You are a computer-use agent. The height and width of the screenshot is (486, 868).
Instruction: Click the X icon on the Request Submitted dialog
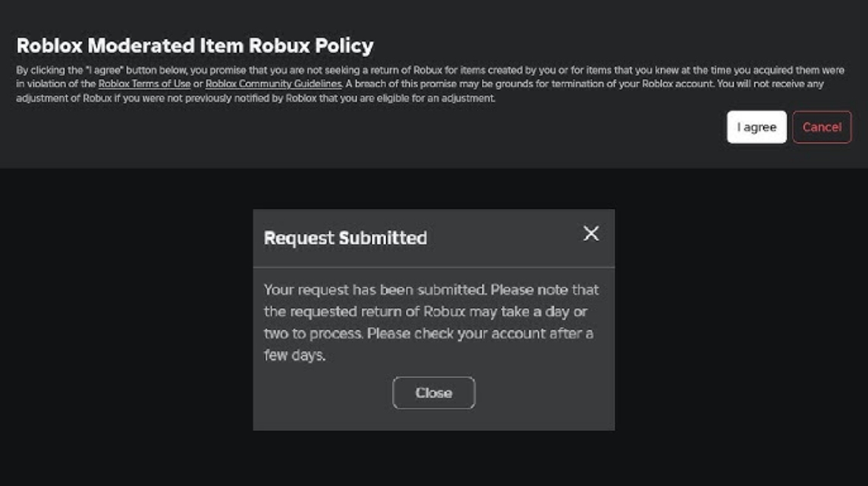point(591,234)
